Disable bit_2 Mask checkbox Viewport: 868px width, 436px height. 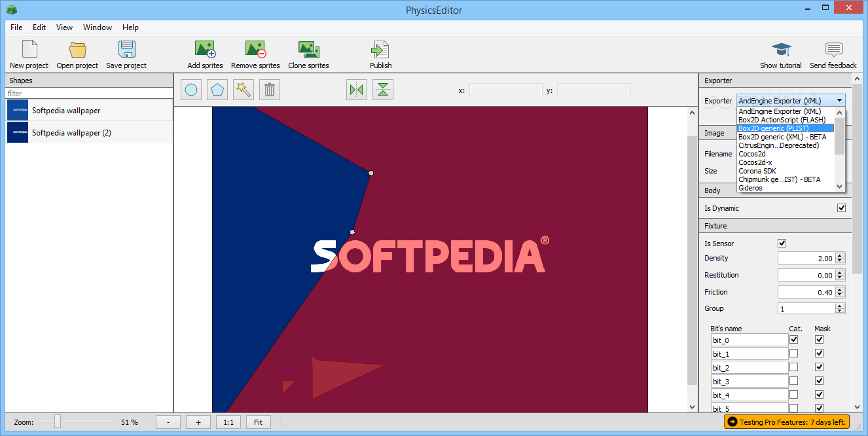819,367
